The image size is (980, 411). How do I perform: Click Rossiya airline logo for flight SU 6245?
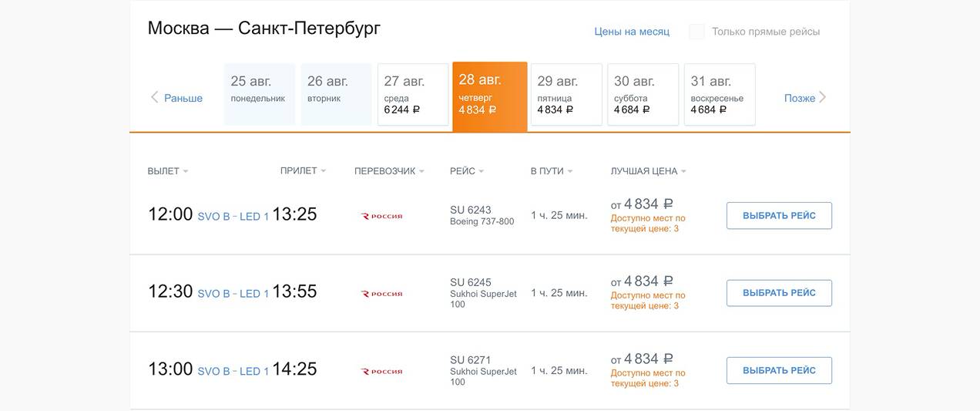382,294
